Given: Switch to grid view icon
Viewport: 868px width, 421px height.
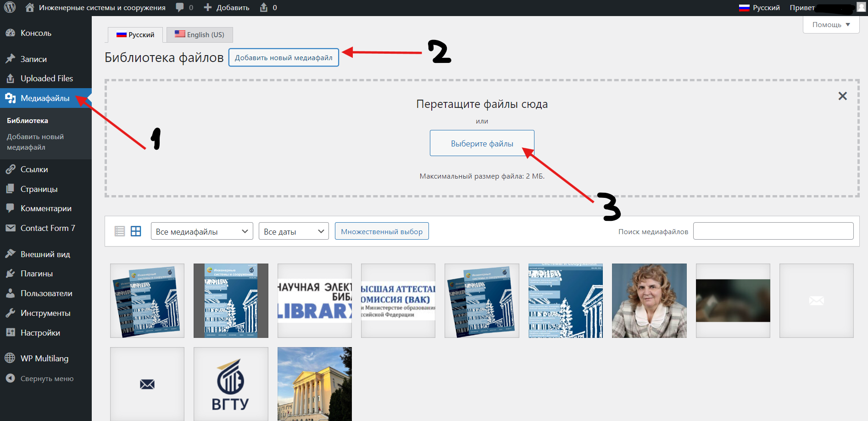Looking at the screenshot, I should click(x=136, y=231).
